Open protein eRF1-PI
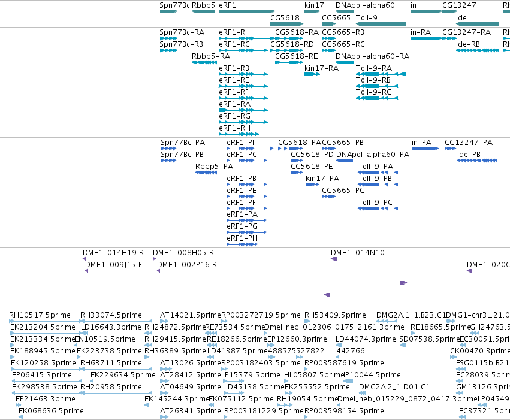The width and height of the screenshot is (510, 420). 240,143
